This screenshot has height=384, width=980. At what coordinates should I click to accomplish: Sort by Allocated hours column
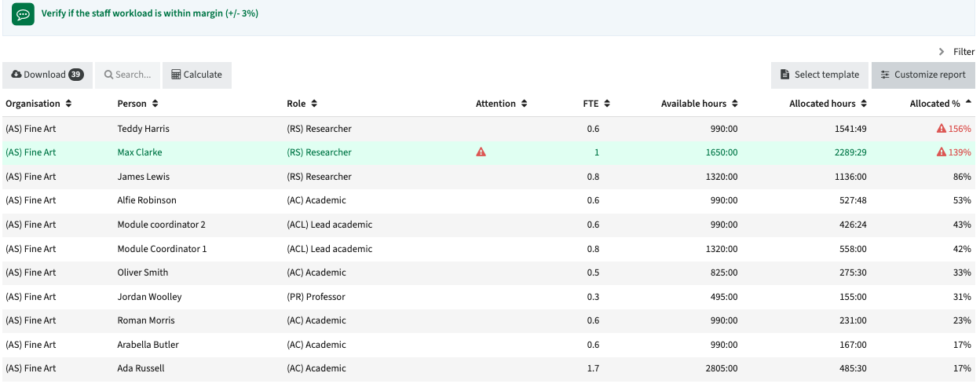(828, 104)
